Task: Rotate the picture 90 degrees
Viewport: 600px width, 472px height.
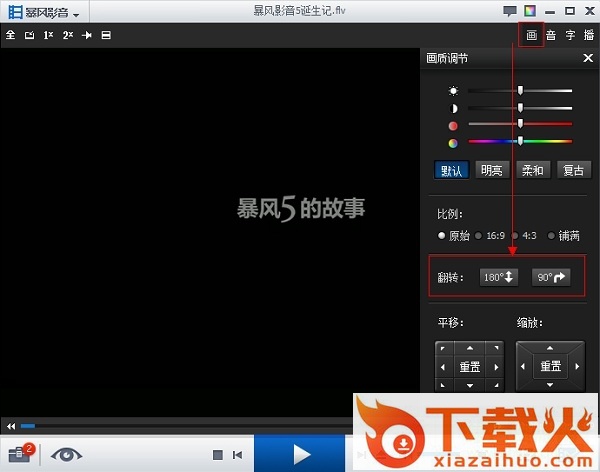Action: (551, 277)
